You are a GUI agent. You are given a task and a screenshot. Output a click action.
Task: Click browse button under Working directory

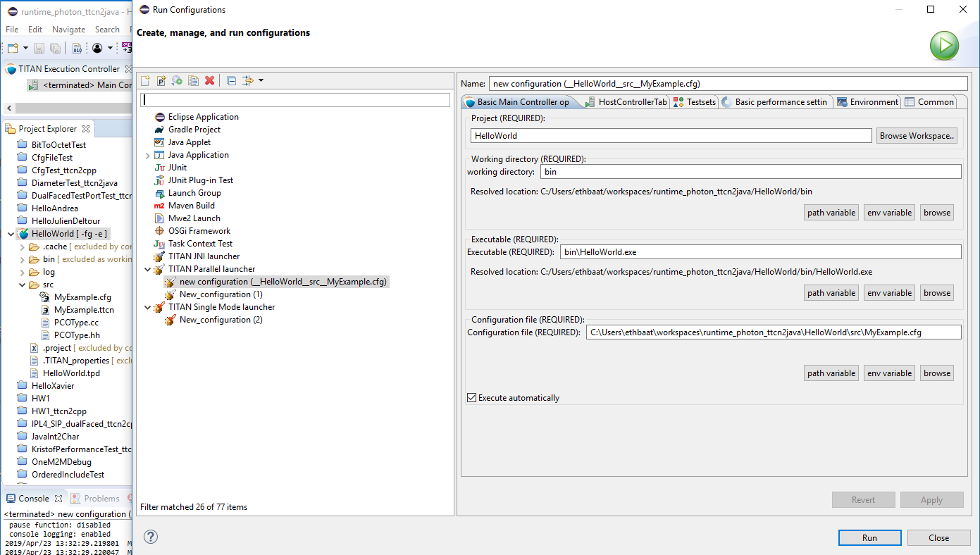(x=937, y=213)
